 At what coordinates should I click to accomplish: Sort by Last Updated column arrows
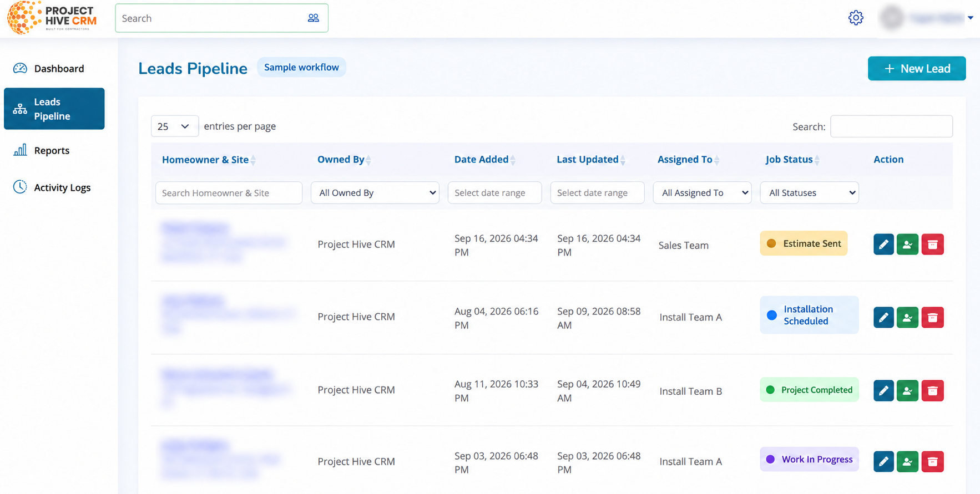click(x=623, y=160)
